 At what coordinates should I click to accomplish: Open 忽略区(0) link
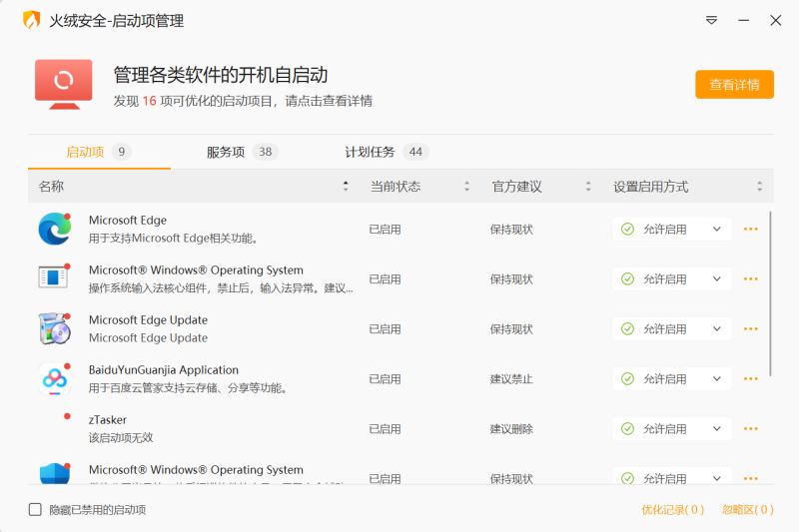click(x=747, y=510)
